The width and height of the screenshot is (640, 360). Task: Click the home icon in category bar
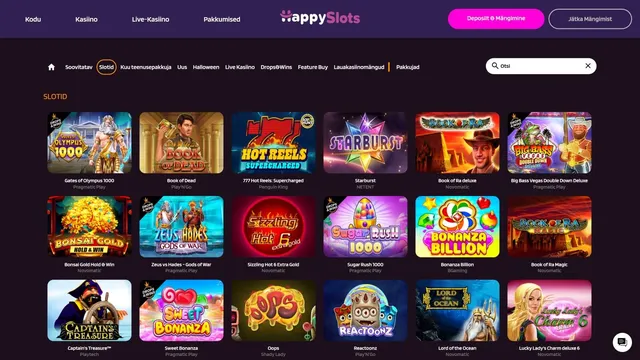click(51, 67)
